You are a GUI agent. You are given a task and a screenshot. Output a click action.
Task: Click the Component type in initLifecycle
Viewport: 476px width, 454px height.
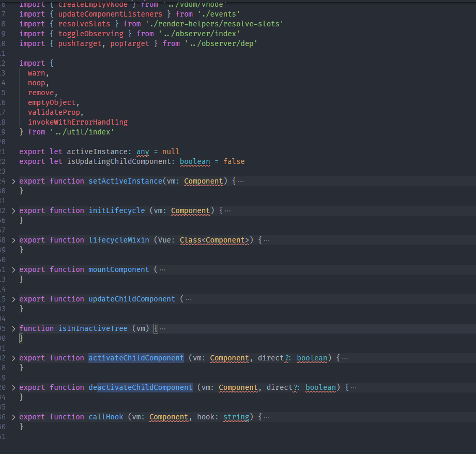[190, 211]
